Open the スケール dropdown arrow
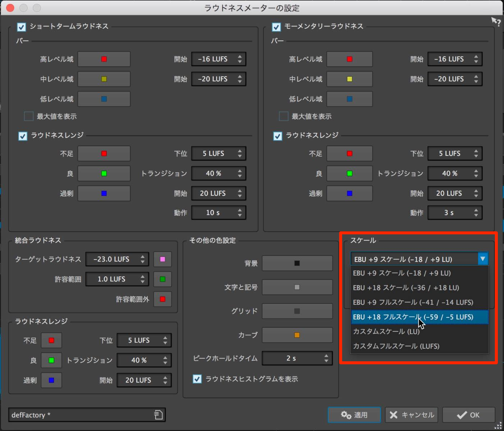This screenshot has width=504, height=431. pos(483,259)
